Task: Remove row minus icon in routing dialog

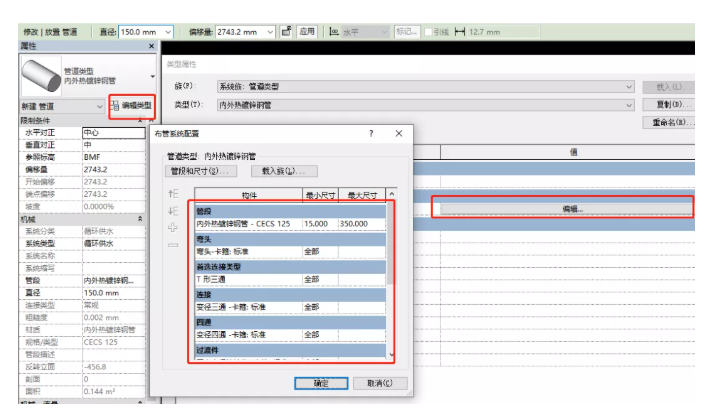Action: pyautogui.click(x=173, y=245)
